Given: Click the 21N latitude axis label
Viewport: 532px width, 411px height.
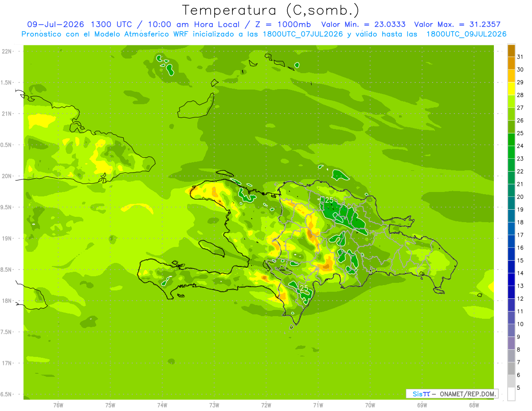Looking at the screenshot, I should tap(8, 114).
